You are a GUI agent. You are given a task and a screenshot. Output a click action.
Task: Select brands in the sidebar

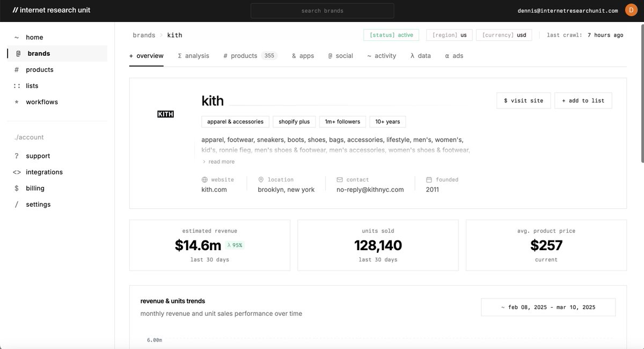(57, 54)
